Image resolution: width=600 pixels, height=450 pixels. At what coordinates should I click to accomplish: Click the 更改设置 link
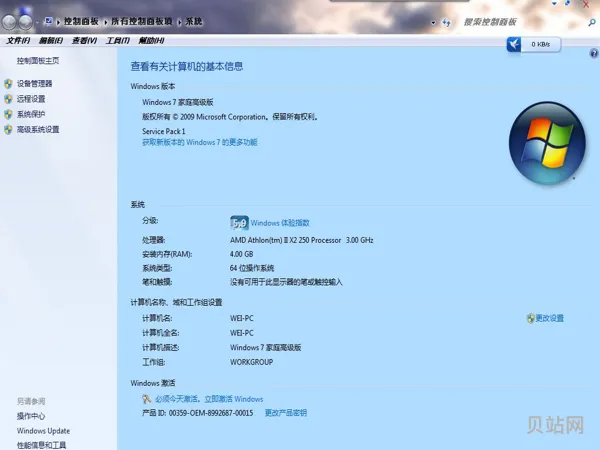549,318
